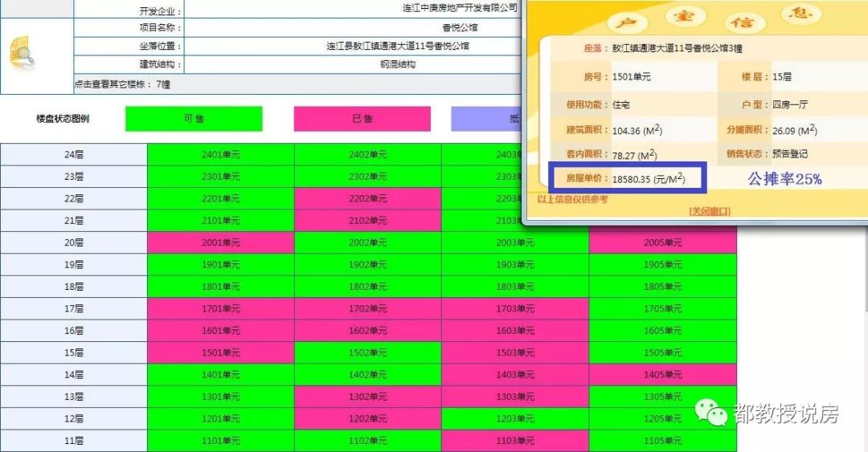The height and width of the screenshot is (452, 868).
Task: Click unit 2101单元
Action: [x=221, y=221]
